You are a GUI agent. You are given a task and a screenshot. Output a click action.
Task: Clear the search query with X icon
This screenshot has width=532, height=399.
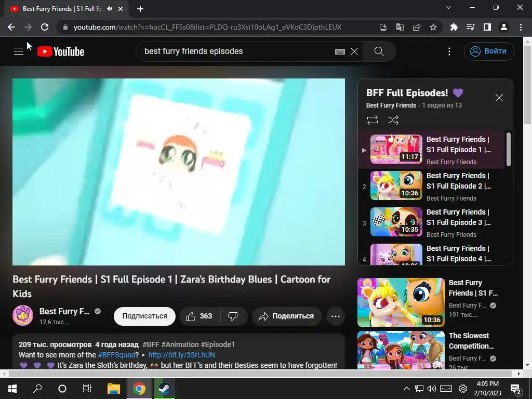coord(354,51)
